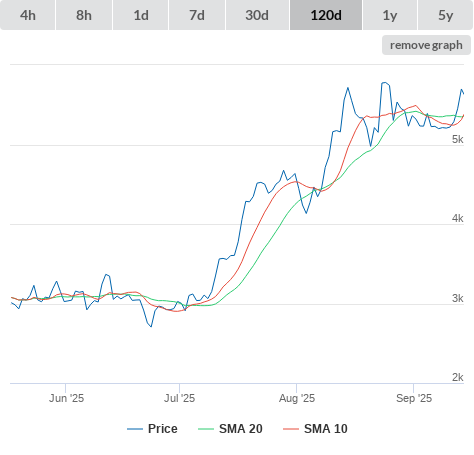Viewport: 474px width, 455px height.
Task: Show the 1y price history
Action: point(390,15)
